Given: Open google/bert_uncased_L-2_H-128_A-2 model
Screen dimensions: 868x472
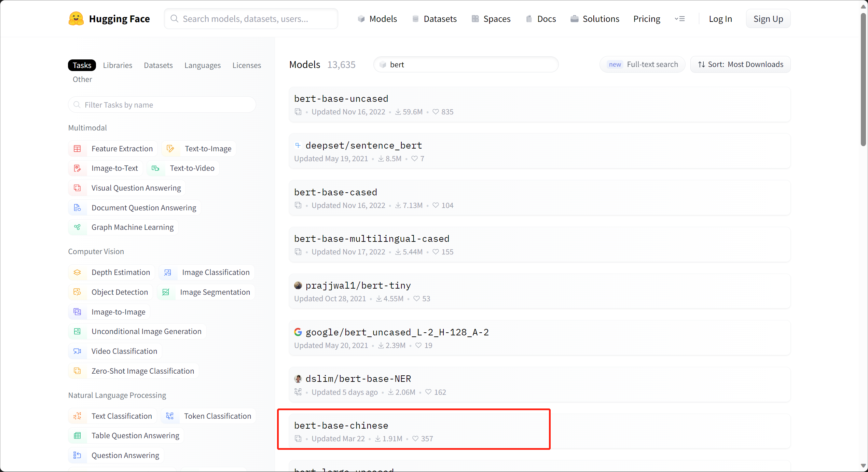Looking at the screenshot, I should [540, 338].
